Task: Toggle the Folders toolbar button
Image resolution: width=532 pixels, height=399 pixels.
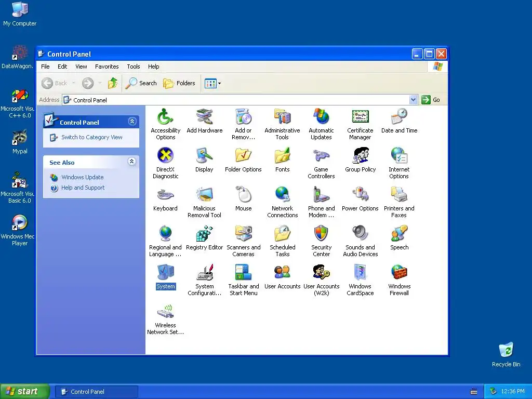Action: pyautogui.click(x=179, y=83)
